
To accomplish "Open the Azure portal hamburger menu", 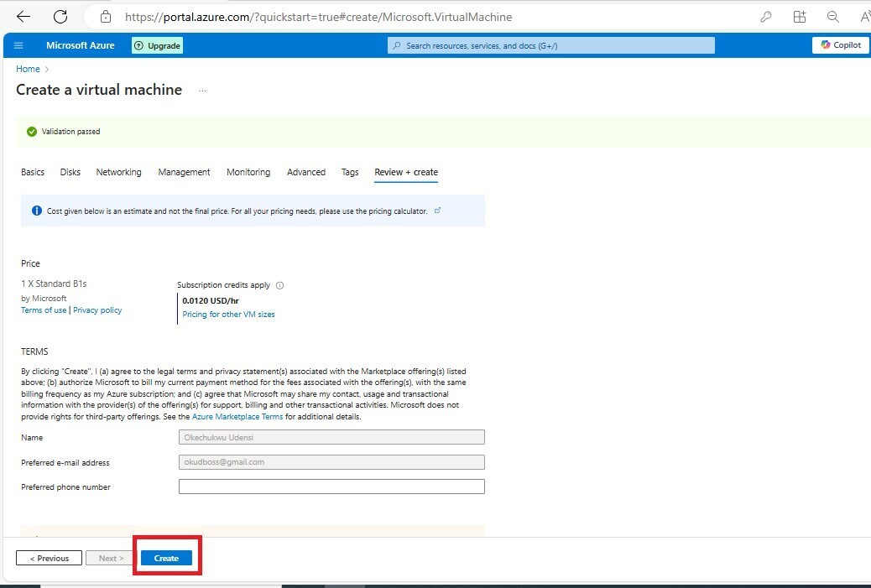I will click(18, 45).
